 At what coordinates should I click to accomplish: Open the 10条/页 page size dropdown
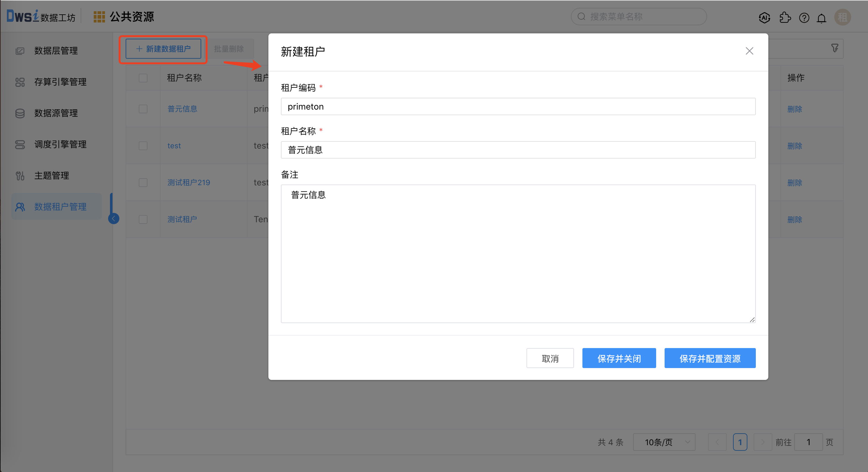click(x=663, y=442)
